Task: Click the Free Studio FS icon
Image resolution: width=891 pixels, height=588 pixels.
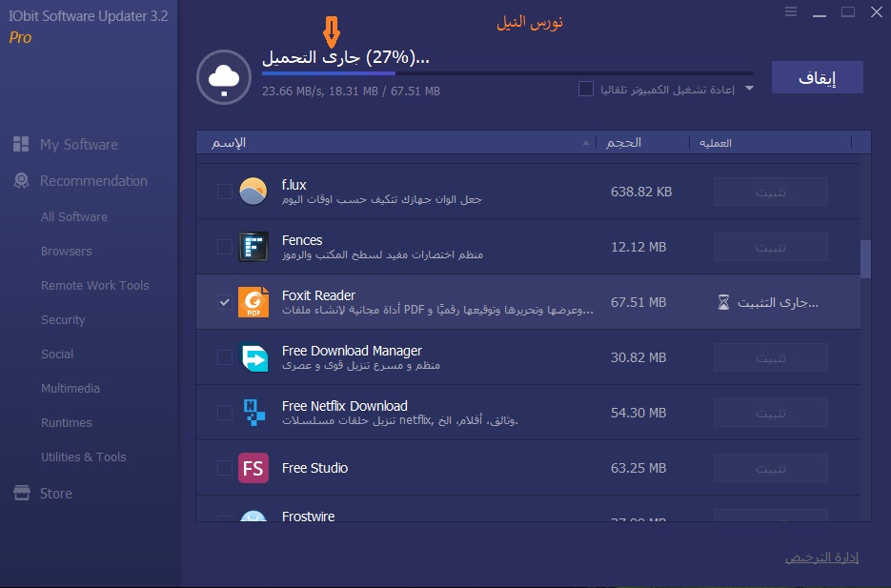Action: (253, 468)
